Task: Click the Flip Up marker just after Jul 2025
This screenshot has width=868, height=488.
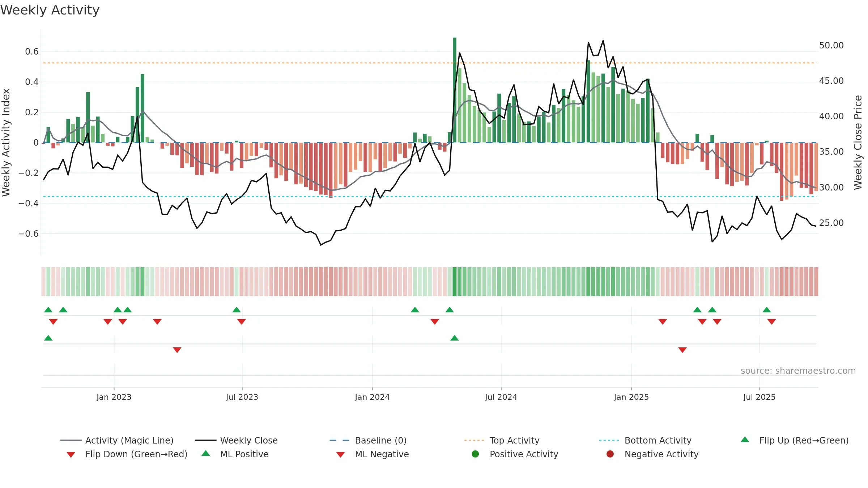Action: (767, 310)
